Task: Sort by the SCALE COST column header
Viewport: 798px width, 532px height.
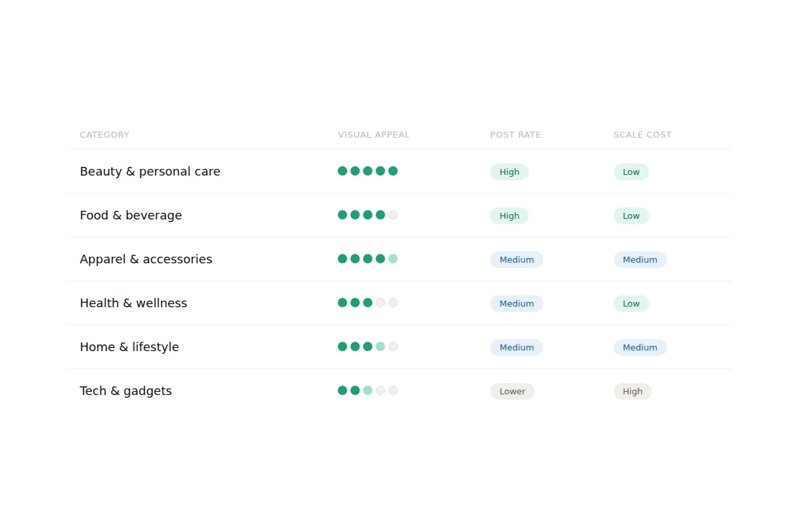Action: coord(642,134)
